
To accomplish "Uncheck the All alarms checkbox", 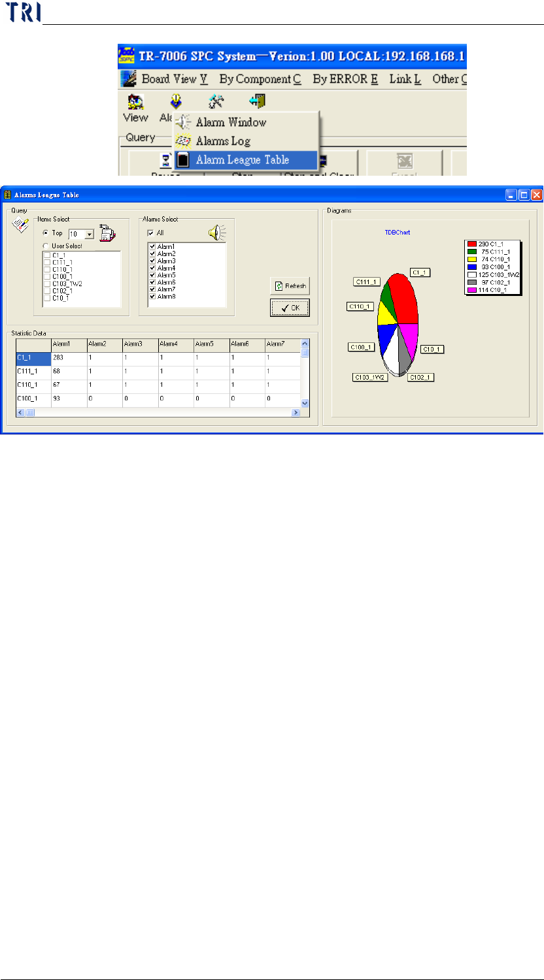I will 152,233.
